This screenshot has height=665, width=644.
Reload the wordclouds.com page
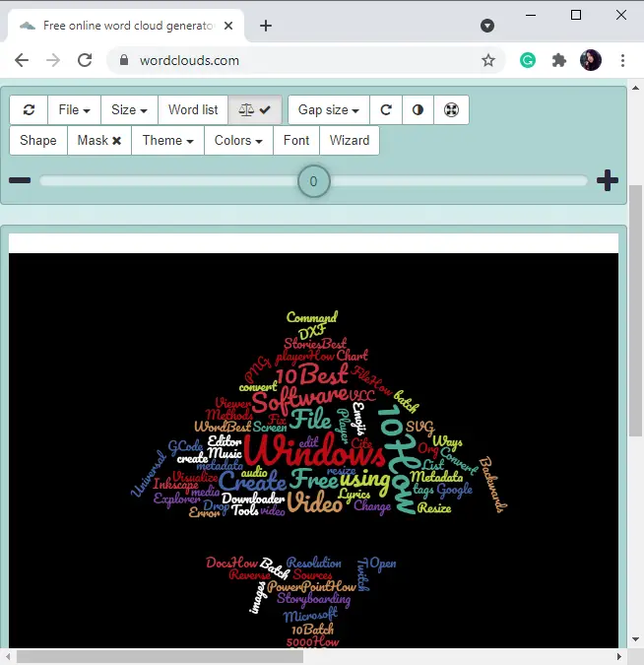click(85, 60)
